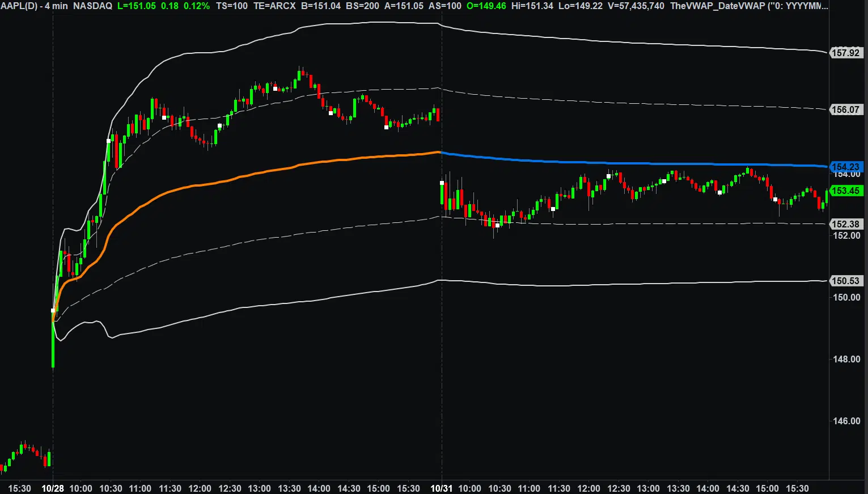
Task: Click the blue 154.23 VWAP price tag
Action: 846,167
